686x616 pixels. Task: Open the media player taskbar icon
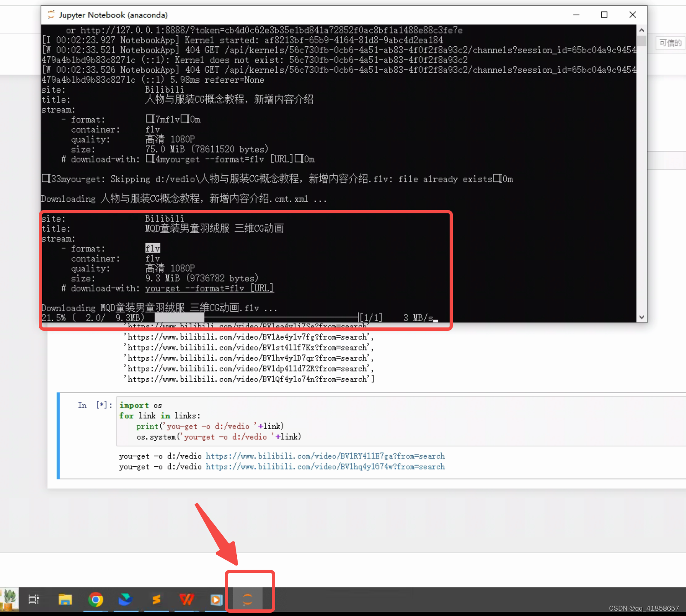tap(217, 599)
